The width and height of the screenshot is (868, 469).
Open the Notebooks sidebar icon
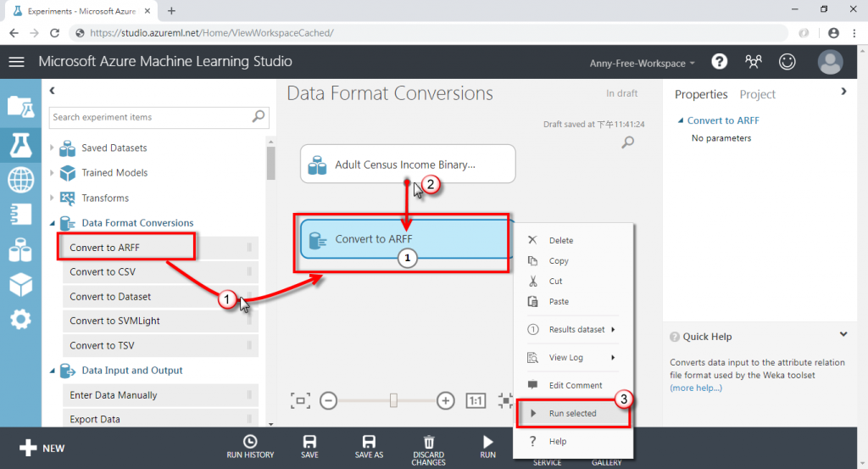[20, 215]
